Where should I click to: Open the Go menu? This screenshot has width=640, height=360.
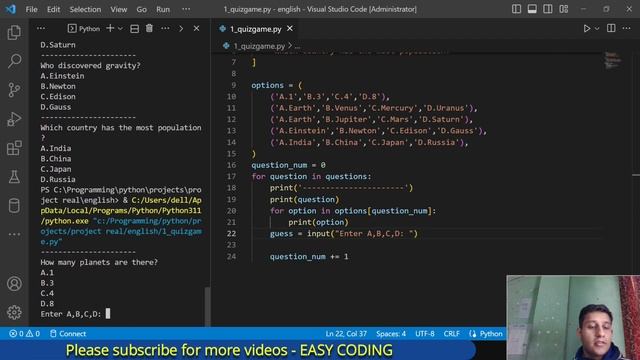point(142,9)
